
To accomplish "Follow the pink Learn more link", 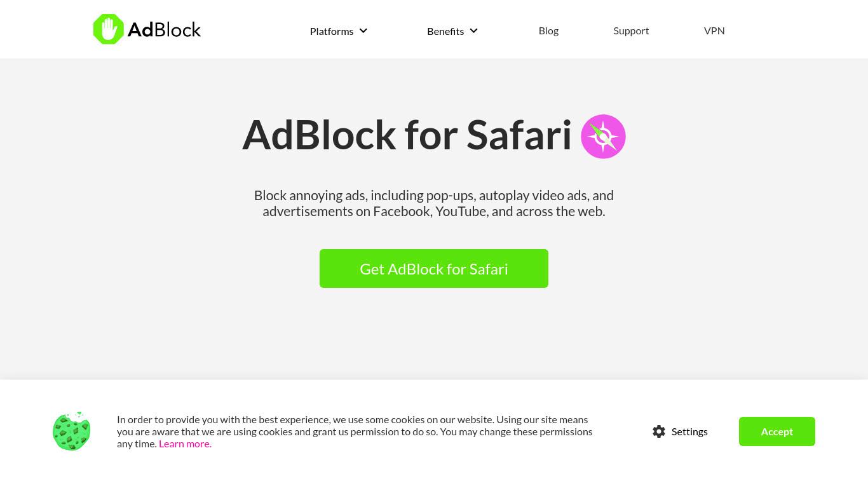I will (185, 444).
